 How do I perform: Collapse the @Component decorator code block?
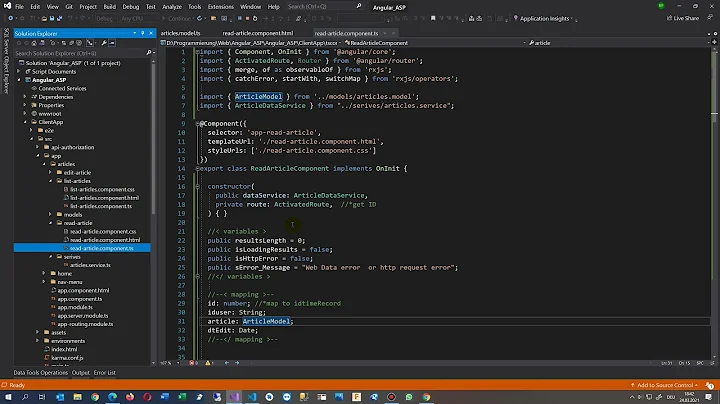tap(197, 123)
